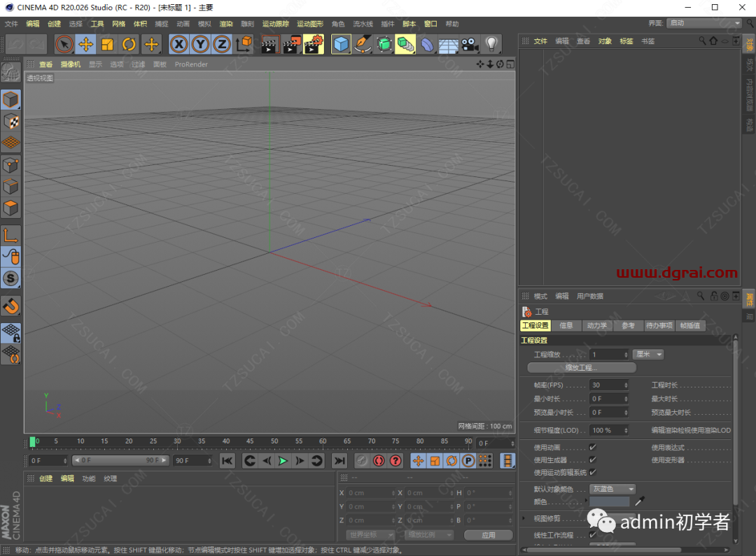Switch the coordinate system cube icon
Screen dimensions: 756x556
244,44
